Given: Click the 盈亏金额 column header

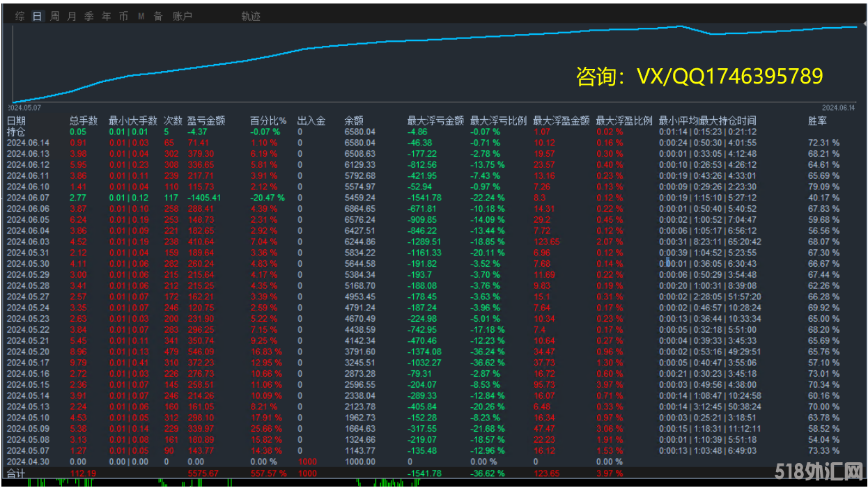Looking at the screenshot, I should [206, 120].
